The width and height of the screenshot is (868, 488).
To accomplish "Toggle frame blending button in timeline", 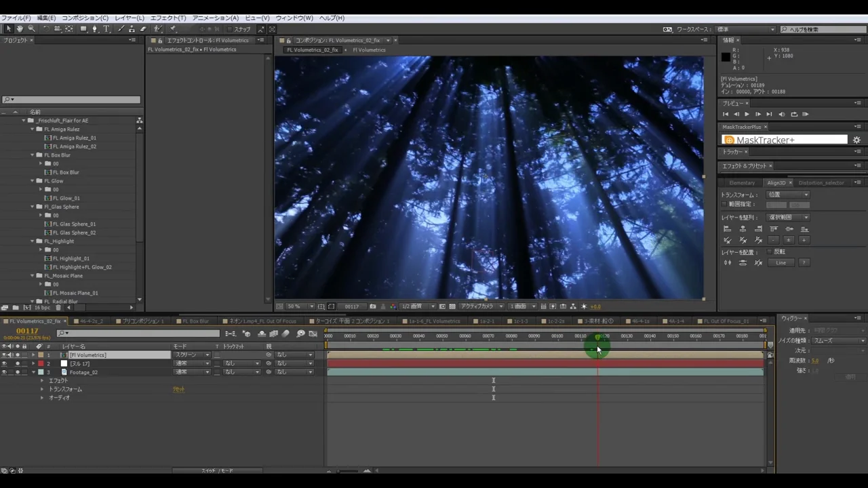I will (273, 333).
